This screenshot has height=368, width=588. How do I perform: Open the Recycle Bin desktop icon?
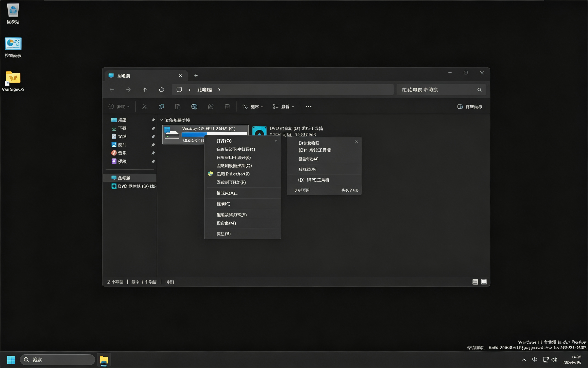coord(13,13)
